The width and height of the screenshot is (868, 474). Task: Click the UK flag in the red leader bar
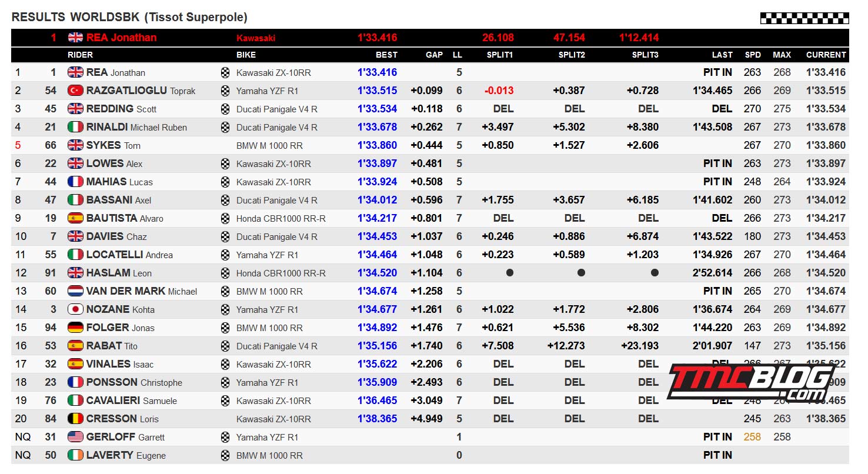click(75, 38)
